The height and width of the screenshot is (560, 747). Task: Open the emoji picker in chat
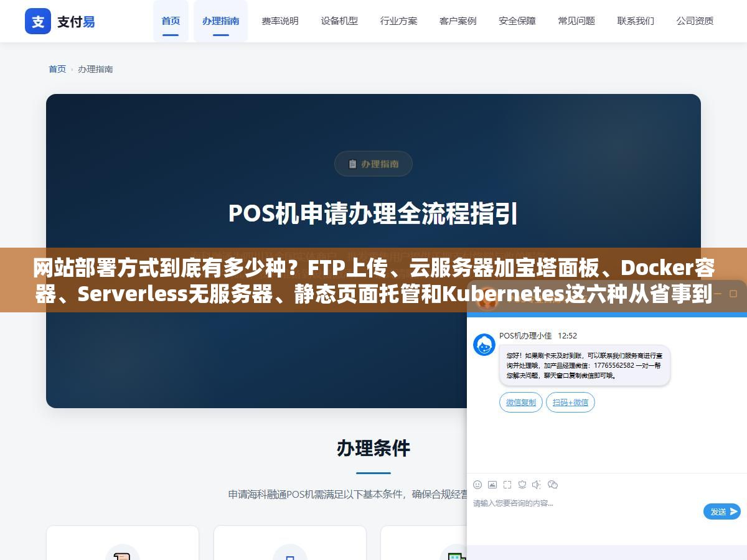(x=477, y=485)
